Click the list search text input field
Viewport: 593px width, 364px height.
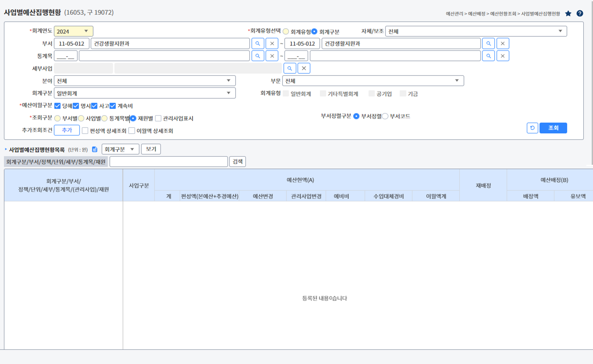(168, 162)
